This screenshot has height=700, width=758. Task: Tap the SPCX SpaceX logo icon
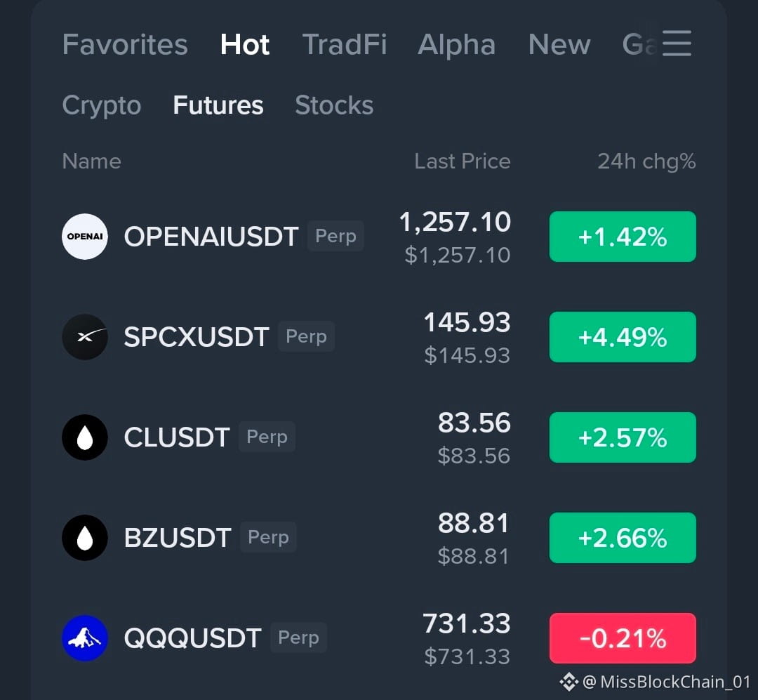point(85,337)
